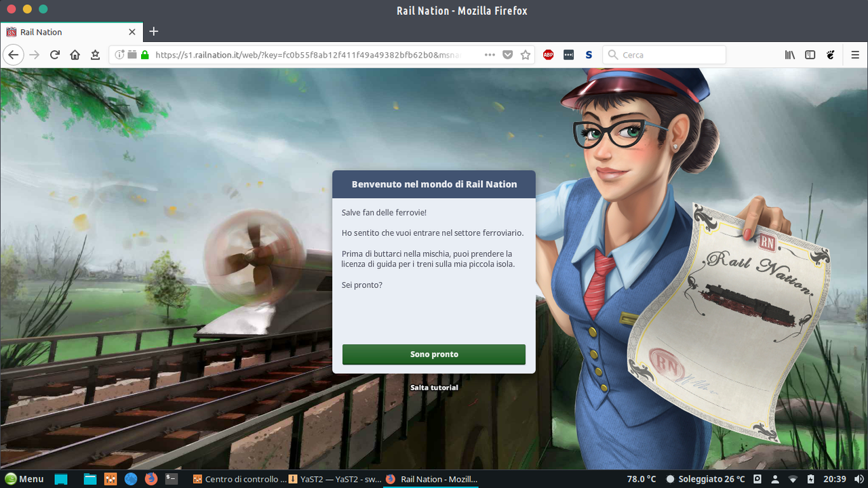Toggle the Firefox sidebar icon
The width and height of the screenshot is (868, 488).
click(810, 55)
